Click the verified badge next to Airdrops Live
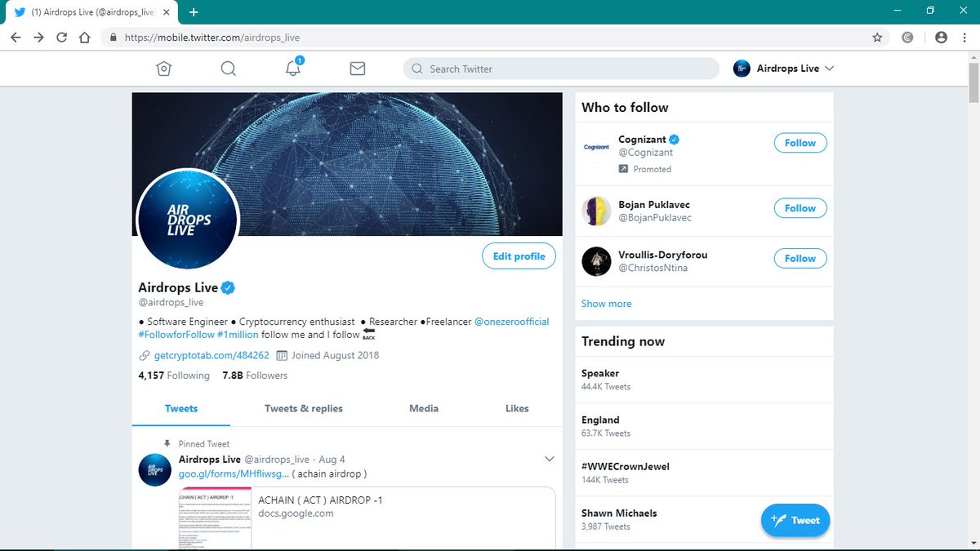Viewport: 980px width, 551px height. click(x=228, y=287)
